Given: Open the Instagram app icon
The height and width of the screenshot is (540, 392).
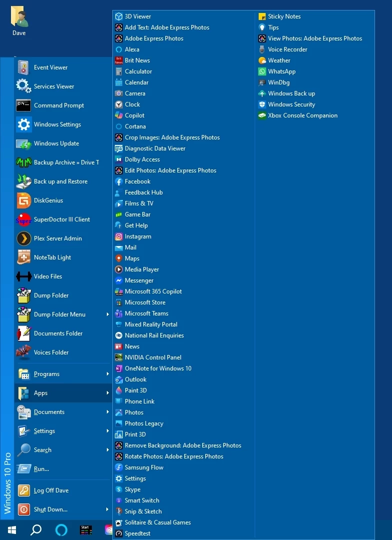Looking at the screenshot, I should point(119,236).
